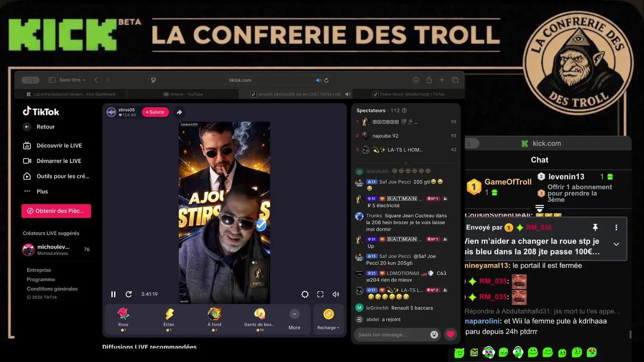Pin icon on the Kick pinned message
644x362 pixels.
[x=595, y=227]
